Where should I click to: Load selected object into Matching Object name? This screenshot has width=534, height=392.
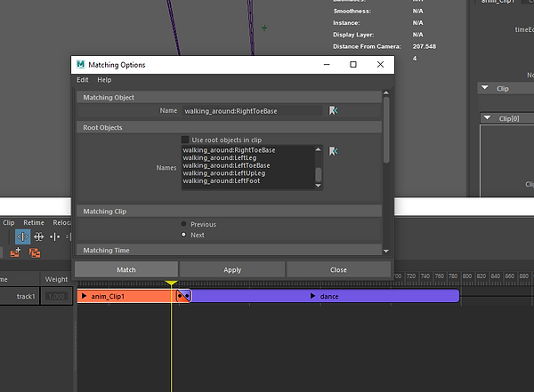click(333, 110)
